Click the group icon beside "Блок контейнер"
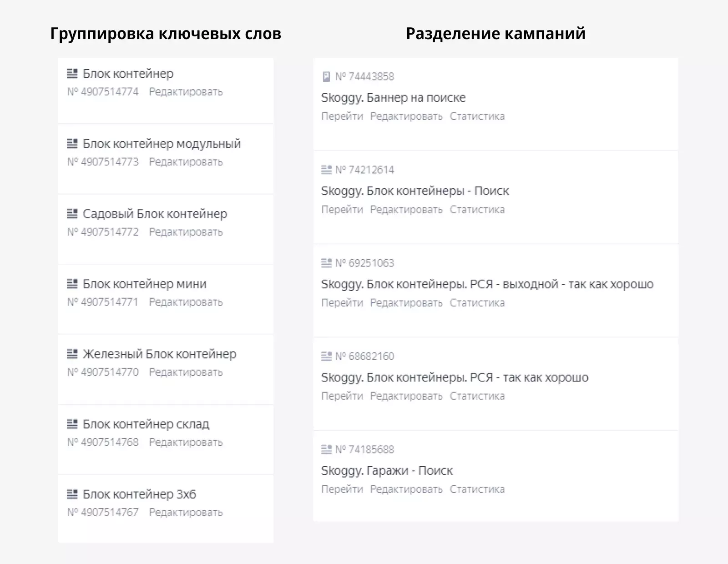The height and width of the screenshot is (564, 728). coord(73,73)
